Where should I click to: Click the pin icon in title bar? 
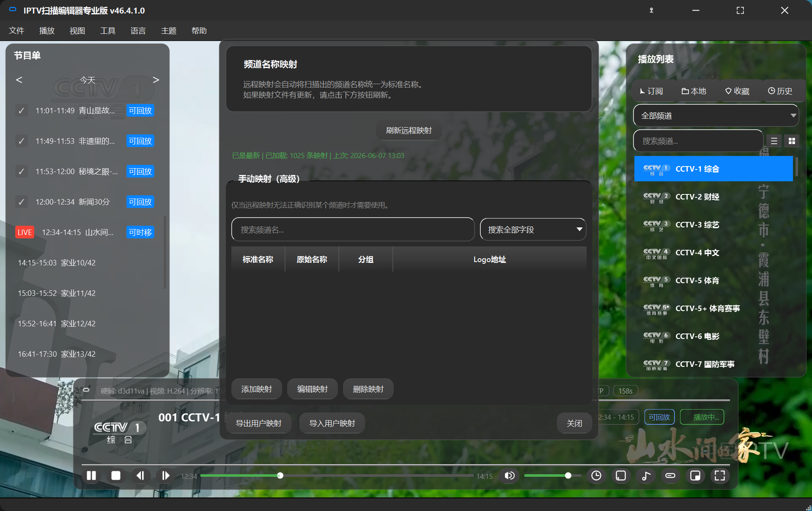[651, 10]
